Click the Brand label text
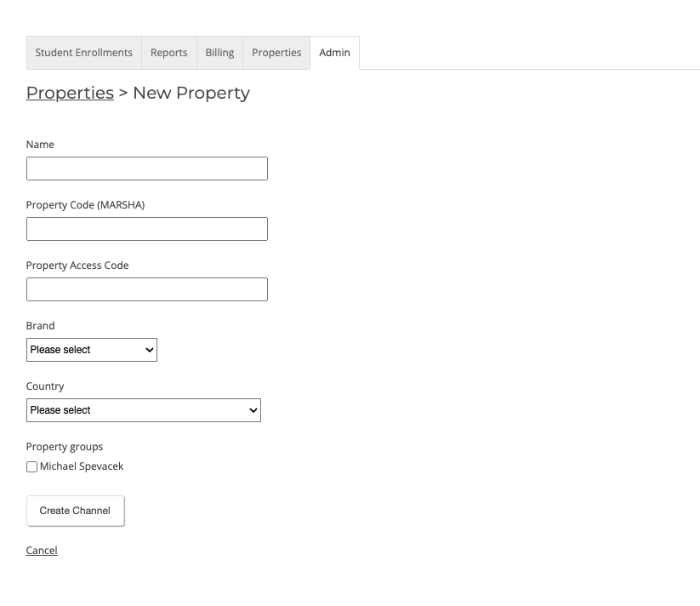This screenshot has height=606, width=700. coord(40,325)
